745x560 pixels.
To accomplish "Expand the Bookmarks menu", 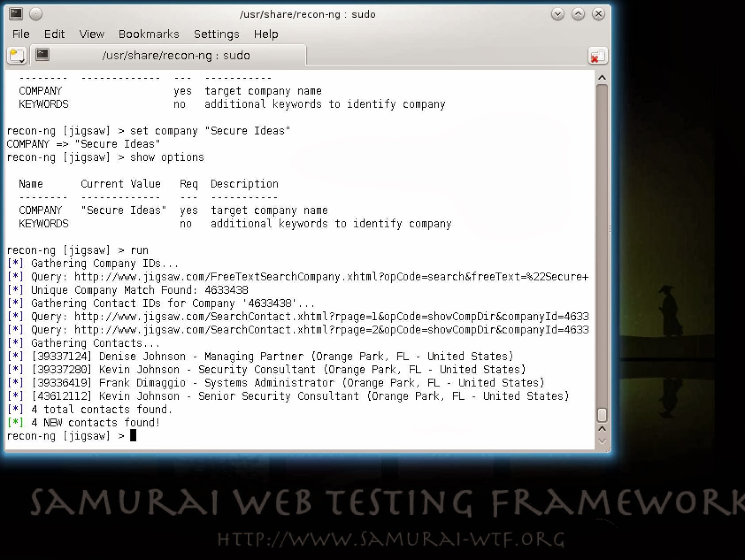I will click(x=149, y=34).
